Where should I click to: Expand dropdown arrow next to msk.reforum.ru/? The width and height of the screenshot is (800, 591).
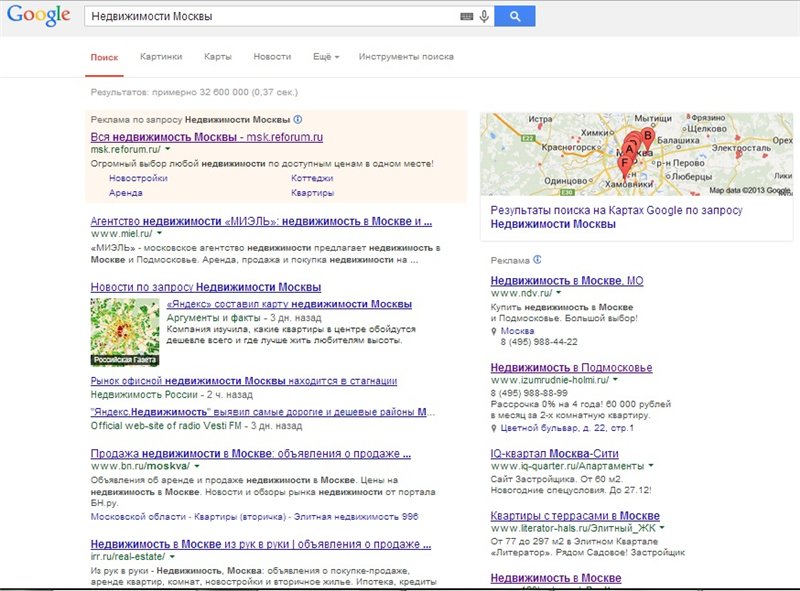[x=168, y=149]
